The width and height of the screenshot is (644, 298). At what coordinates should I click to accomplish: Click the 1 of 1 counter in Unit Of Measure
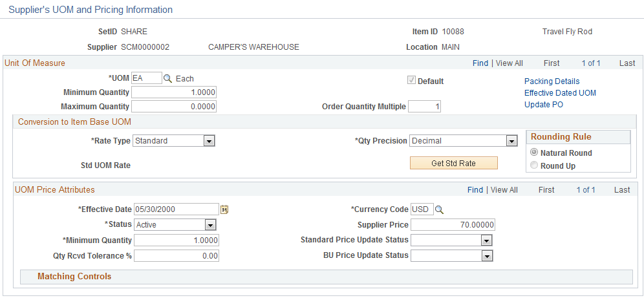coord(591,63)
